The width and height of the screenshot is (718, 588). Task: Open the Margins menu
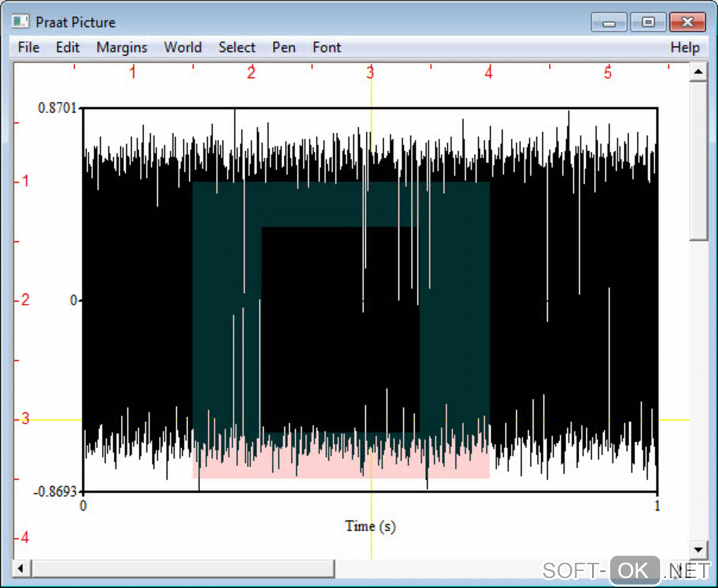coord(122,48)
